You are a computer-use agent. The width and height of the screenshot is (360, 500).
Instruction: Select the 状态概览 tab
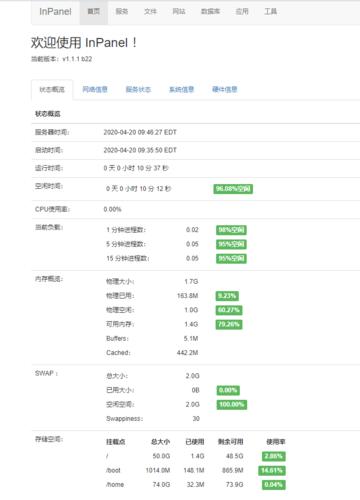click(52, 90)
